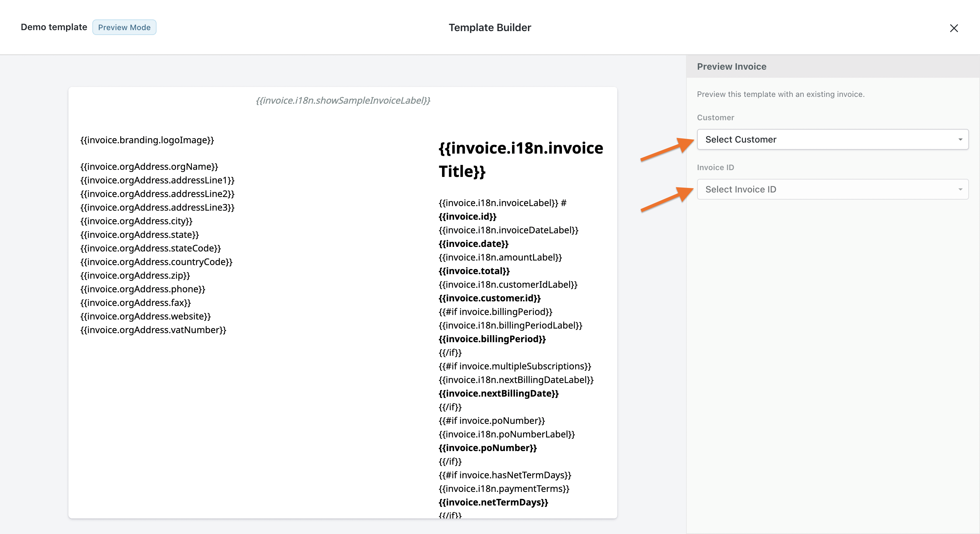Click the orgAddress.vatNumber placeholder
This screenshot has width=980, height=534.
pos(153,330)
